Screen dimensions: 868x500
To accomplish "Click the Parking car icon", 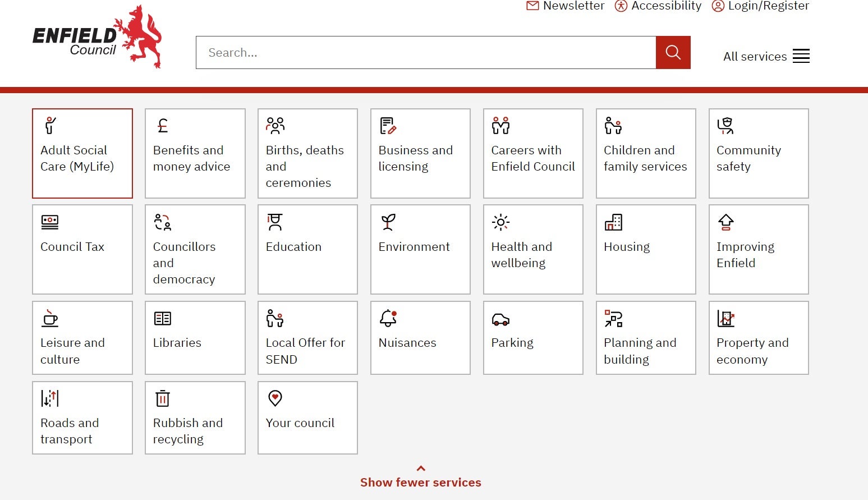I will 501,318.
